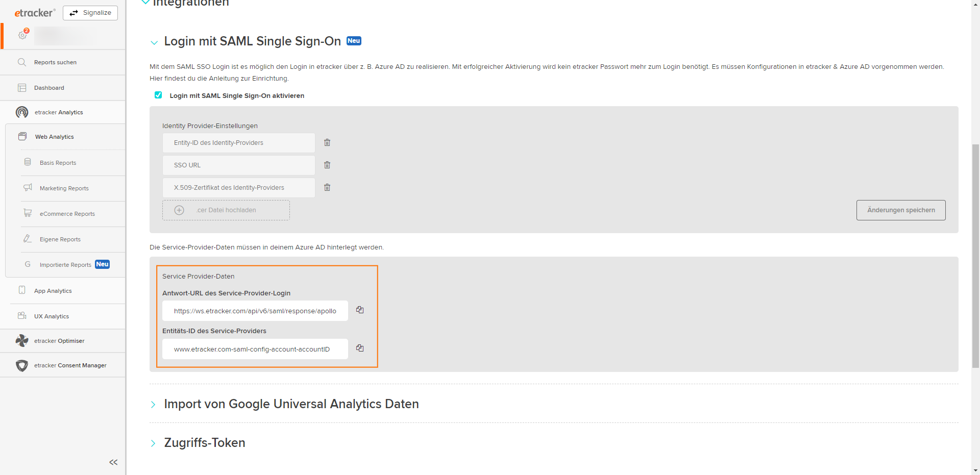The height and width of the screenshot is (475, 980).
Task: Delete the SSO URL entry via trash icon
Action: [x=327, y=165]
